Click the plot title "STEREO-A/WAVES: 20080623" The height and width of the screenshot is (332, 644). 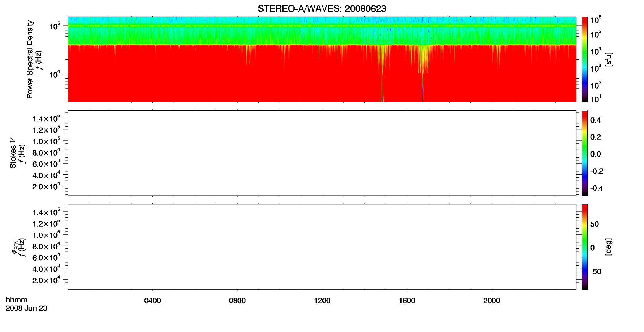tap(322, 9)
